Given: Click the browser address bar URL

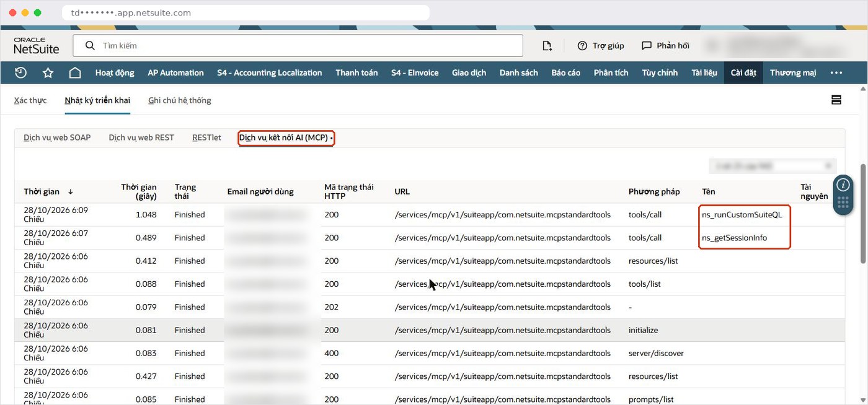Looking at the screenshot, I should coord(246,12).
